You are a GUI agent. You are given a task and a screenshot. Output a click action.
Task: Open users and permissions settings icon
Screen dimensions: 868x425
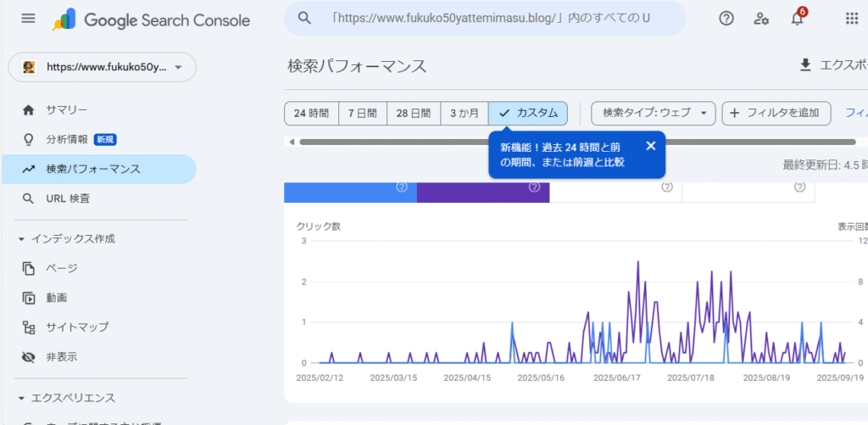[761, 19]
